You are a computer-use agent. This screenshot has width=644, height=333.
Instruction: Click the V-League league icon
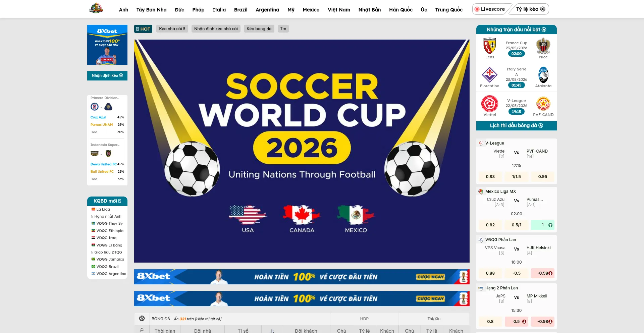coord(481,143)
